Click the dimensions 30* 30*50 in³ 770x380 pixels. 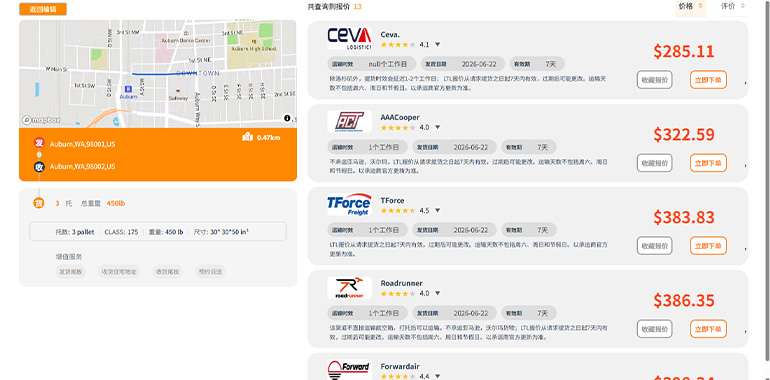[x=221, y=232]
